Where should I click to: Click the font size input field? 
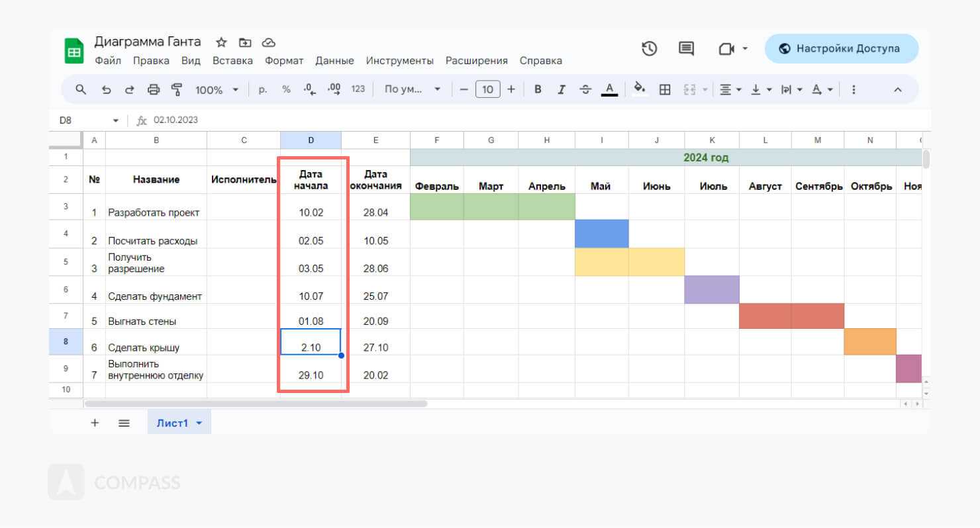tap(487, 89)
